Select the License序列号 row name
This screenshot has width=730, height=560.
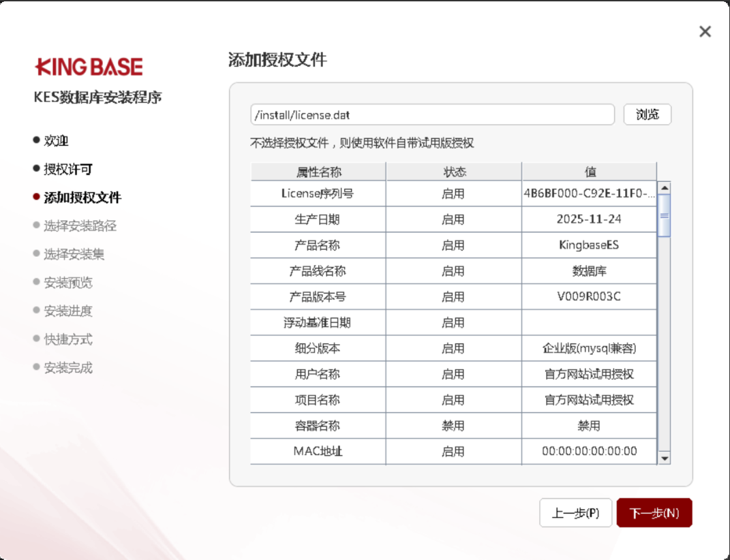pos(318,193)
